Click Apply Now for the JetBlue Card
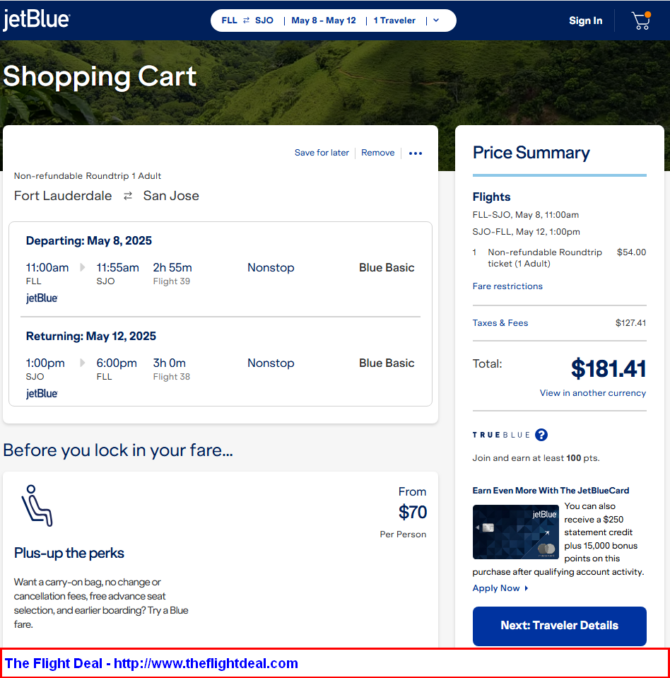670x678 pixels. pos(497,588)
